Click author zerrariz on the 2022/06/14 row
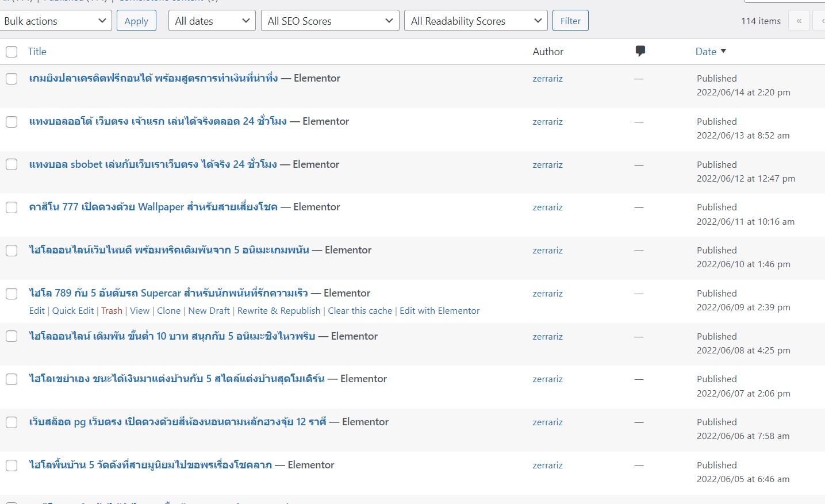 547,79
